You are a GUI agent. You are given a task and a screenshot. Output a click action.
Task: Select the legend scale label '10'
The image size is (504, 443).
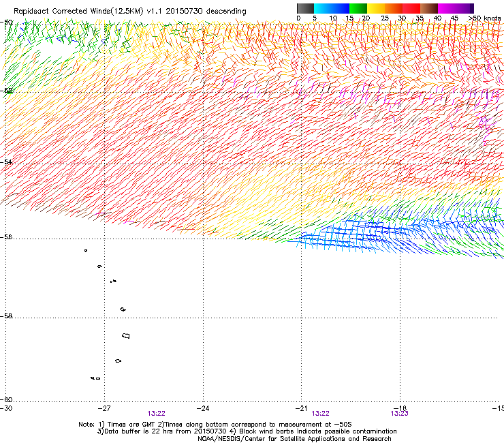[333, 18]
